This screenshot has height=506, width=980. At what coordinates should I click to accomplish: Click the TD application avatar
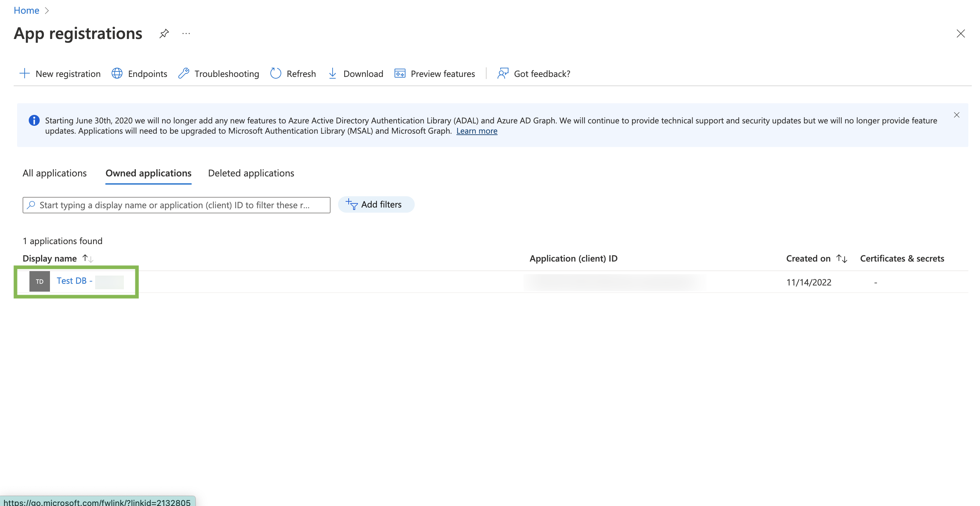pos(40,281)
